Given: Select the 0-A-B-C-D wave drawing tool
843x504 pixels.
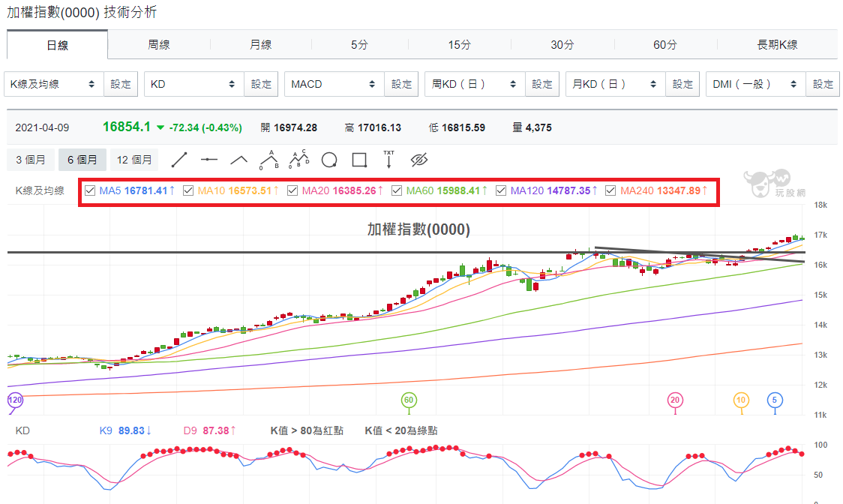Looking at the screenshot, I should click(x=299, y=159).
